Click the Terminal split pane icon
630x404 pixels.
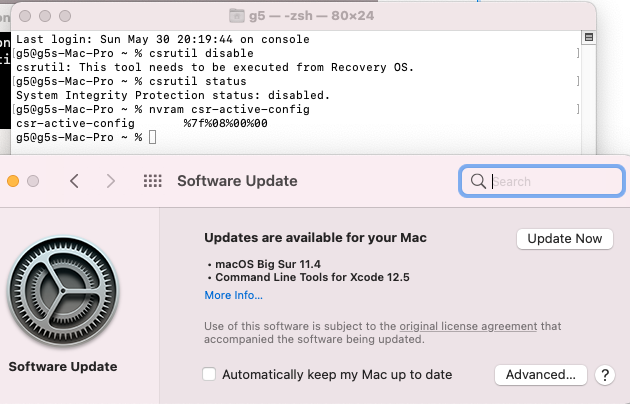click(589, 37)
